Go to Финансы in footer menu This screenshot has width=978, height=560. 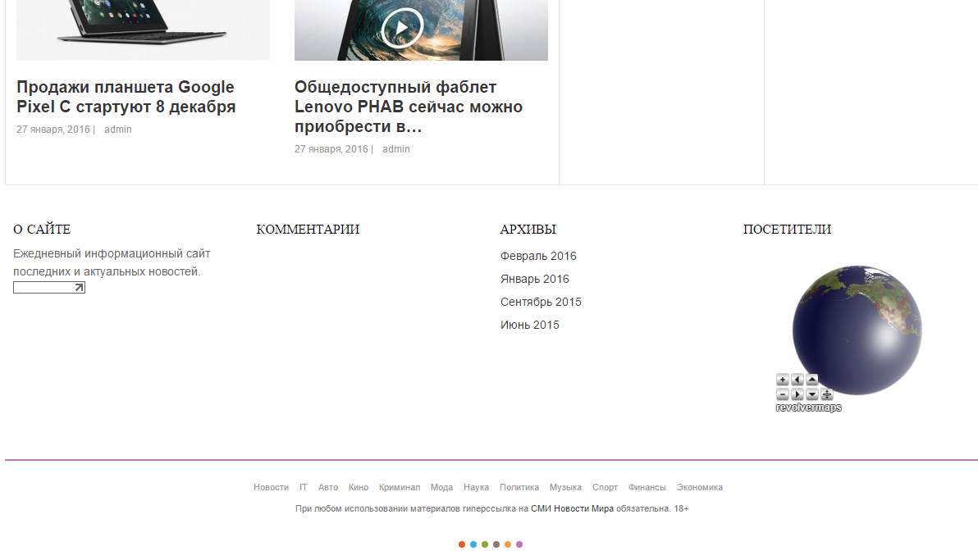click(x=647, y=487)
